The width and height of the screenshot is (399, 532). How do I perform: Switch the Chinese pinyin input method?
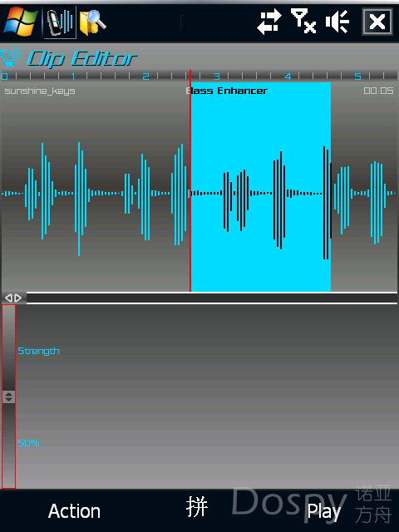click(197, 506)
